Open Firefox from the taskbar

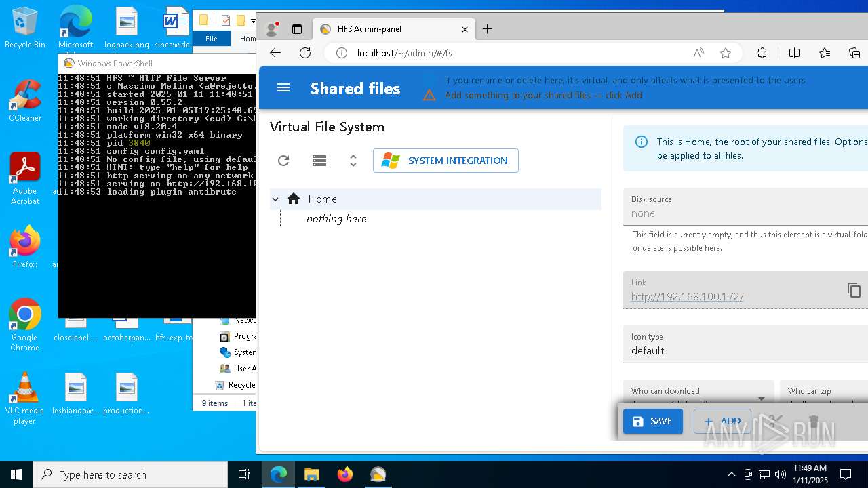click(x=344, y=474)
